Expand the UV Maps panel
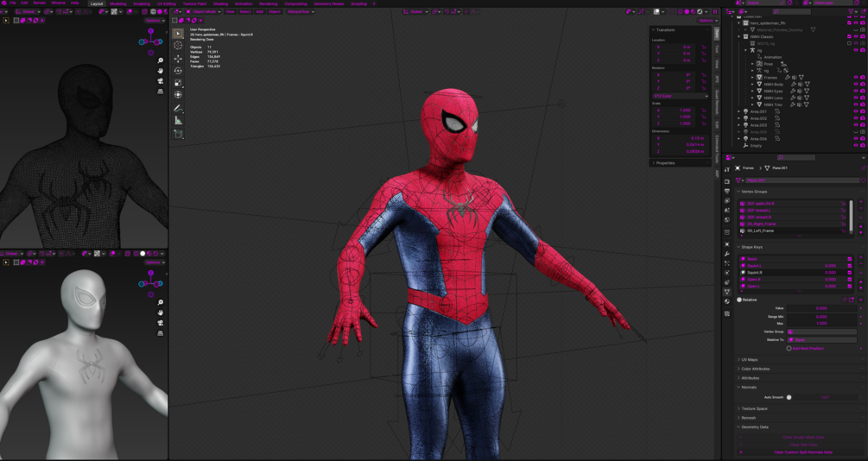This screenshot has height=461, width=868. point(749,360)
